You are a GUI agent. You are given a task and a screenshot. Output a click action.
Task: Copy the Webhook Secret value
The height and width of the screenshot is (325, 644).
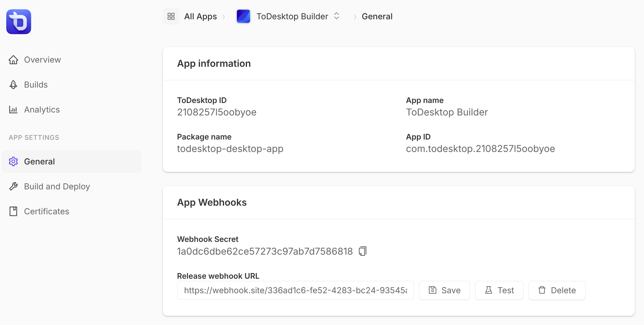(x=363, y=251)
